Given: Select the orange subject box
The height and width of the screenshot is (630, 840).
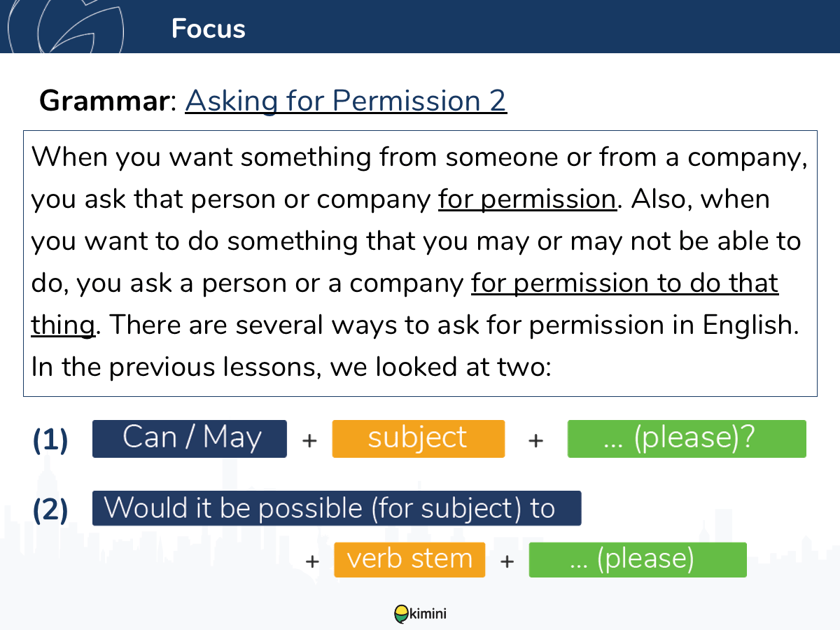Looking at the screenshot, I should (x=418, y=439).
